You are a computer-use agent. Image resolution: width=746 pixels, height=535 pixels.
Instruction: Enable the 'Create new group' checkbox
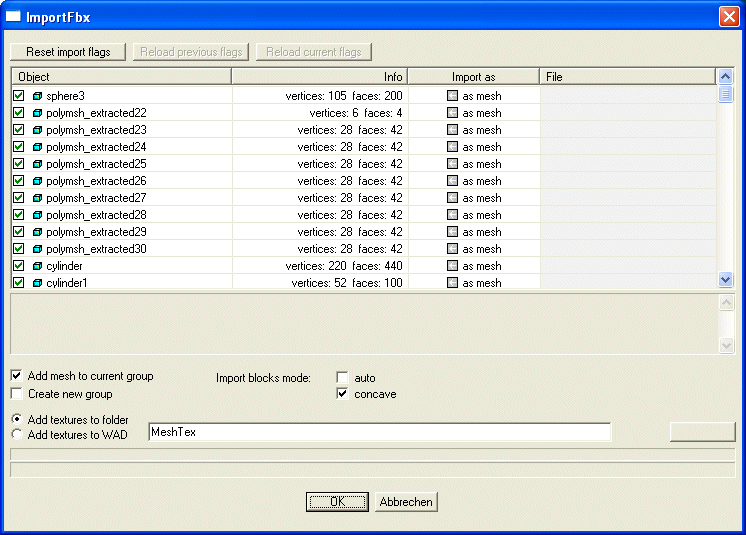point(17,394)
